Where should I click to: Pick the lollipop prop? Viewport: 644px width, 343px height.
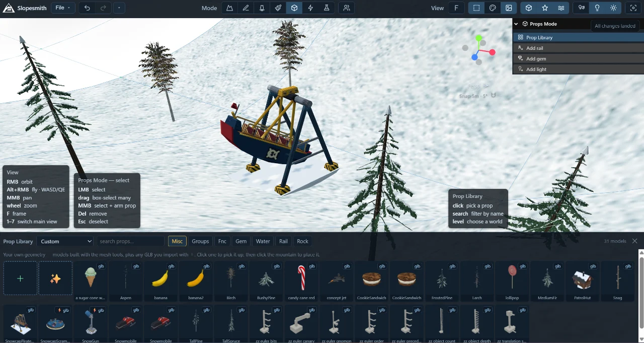512,281
